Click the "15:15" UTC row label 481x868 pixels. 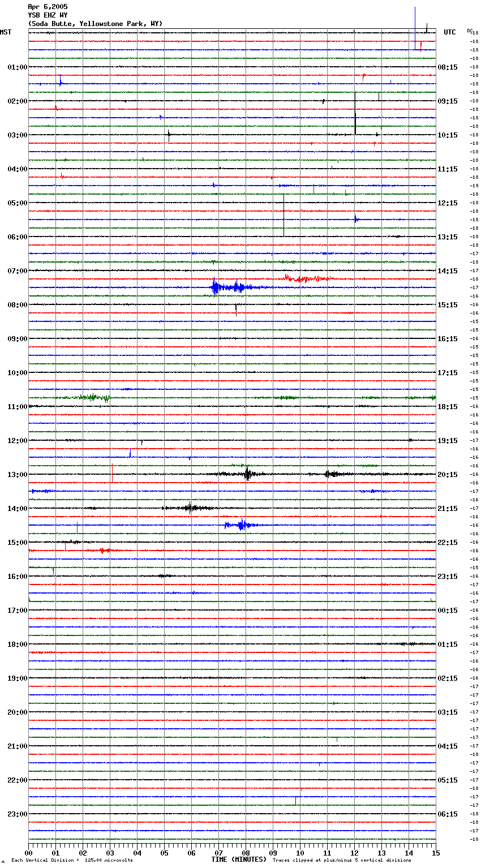coord(448,305)
